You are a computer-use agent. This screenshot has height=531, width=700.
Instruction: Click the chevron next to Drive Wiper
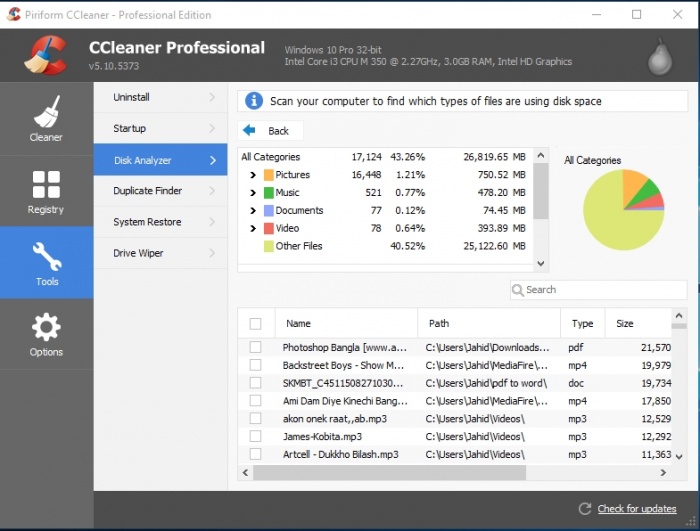[x=212, y=253]
